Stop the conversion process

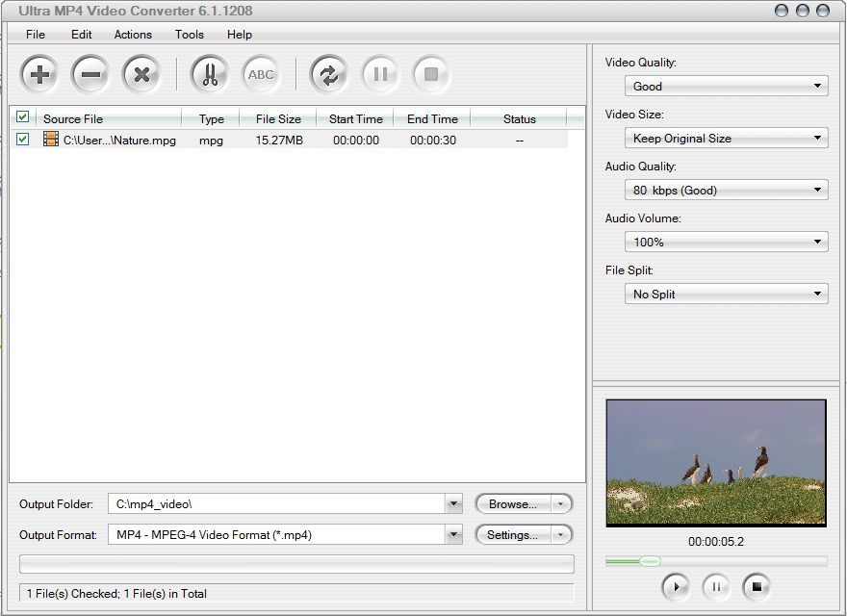click(x=431, y=74)
